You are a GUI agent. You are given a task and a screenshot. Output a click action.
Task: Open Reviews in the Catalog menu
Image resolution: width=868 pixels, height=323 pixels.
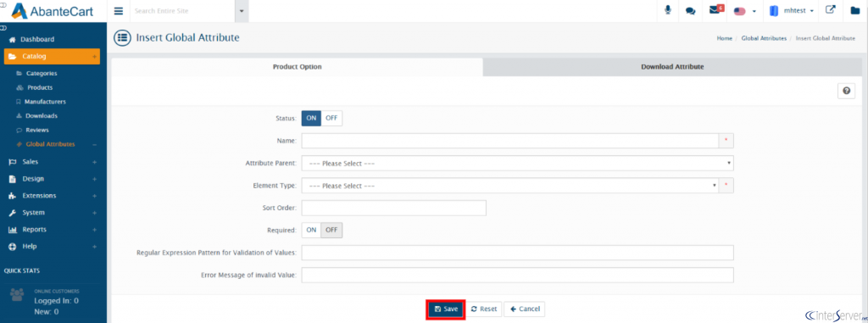[37, 131]
